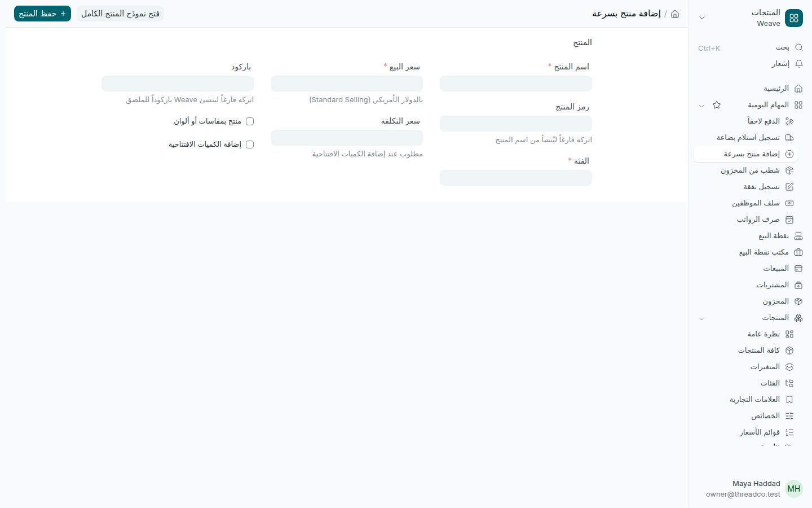Open الخصائص in sidebar
812x508 pixels.
(x=745, y=416)
